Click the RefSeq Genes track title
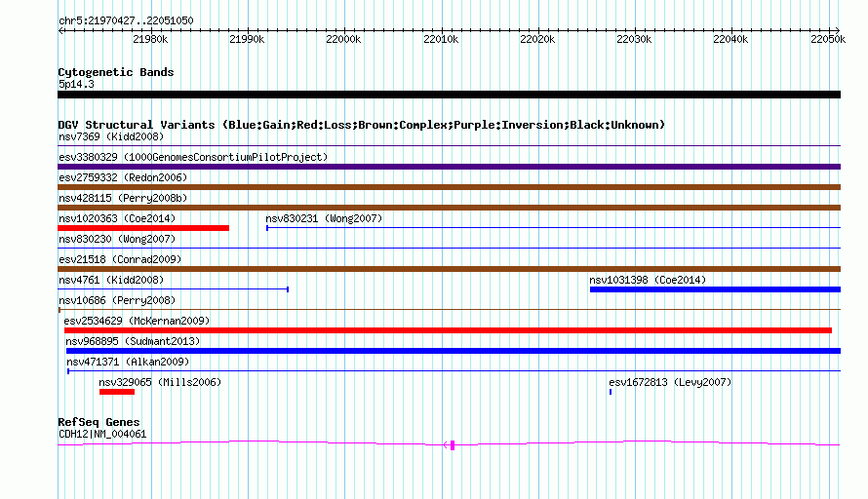868x499 pixels. pyautogui.click(x=99, y=422)
